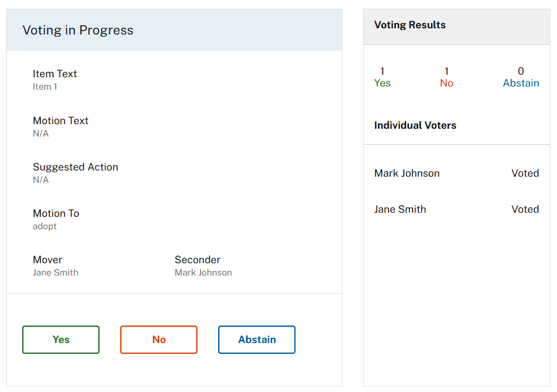Select Mark Johnson in Individual Voters
Viewport: 557px width, 392px height.
tap(407, 173)
